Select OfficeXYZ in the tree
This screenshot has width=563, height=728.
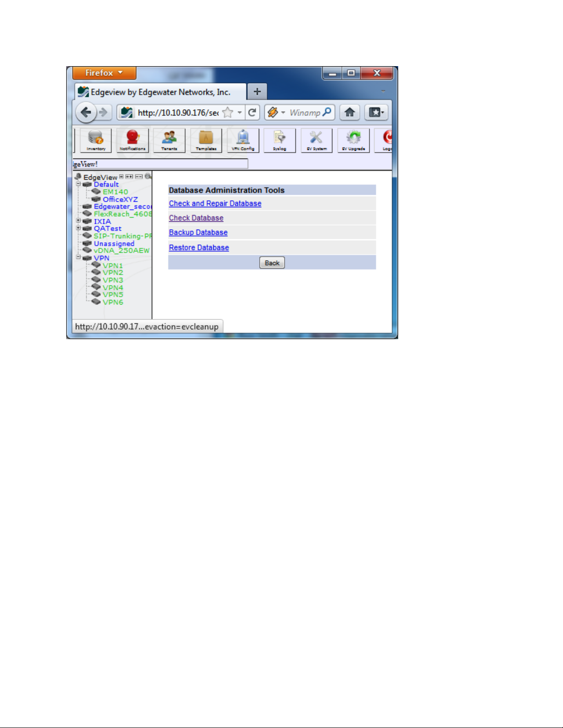point(120,199)
